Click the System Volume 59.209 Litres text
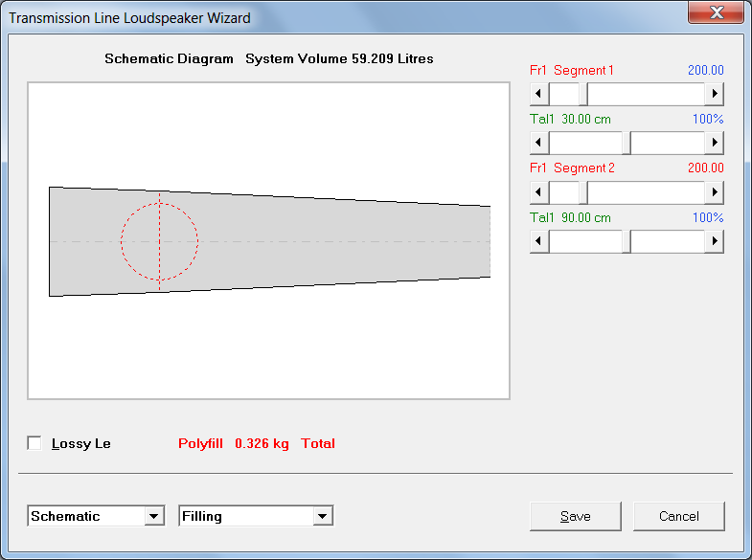The height and width of the screenshot is (560, 752). click(339, 58)
